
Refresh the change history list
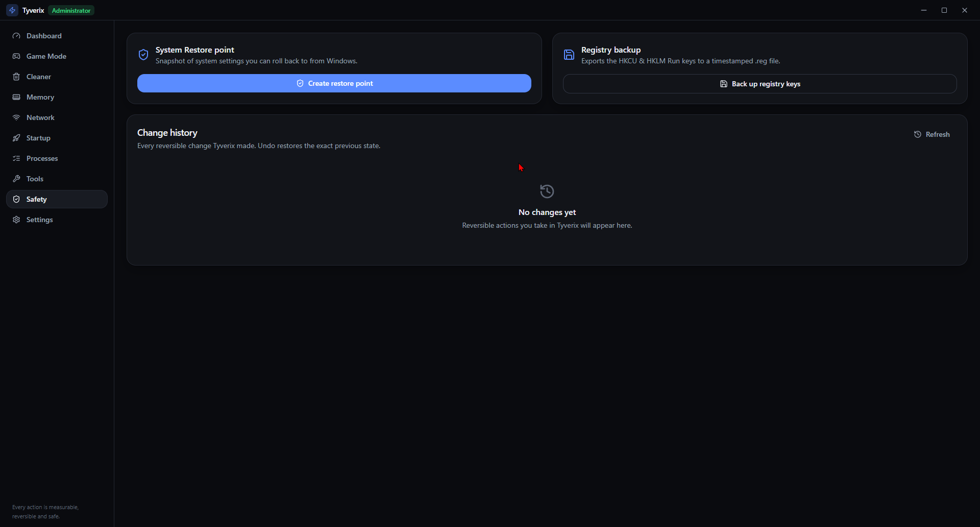(932, 134)
